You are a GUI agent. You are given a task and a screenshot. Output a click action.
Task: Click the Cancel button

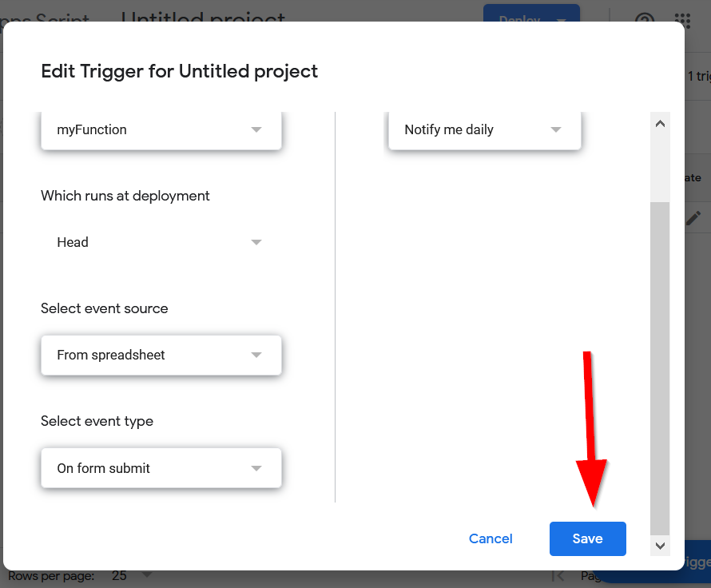coord(491,538)
